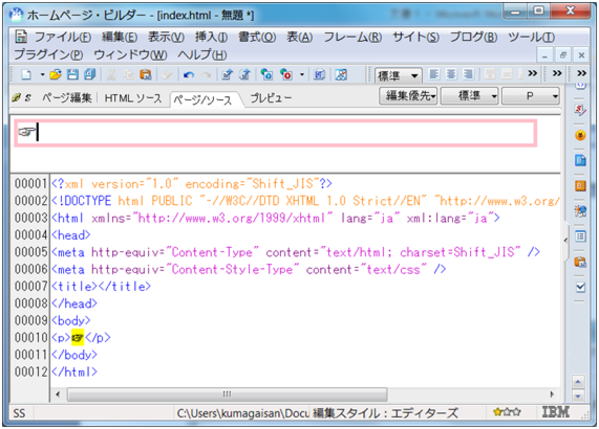The width and height of the screenshot is (599, 429).
Task: Open the 表 menu
Action: click(300, 37)
